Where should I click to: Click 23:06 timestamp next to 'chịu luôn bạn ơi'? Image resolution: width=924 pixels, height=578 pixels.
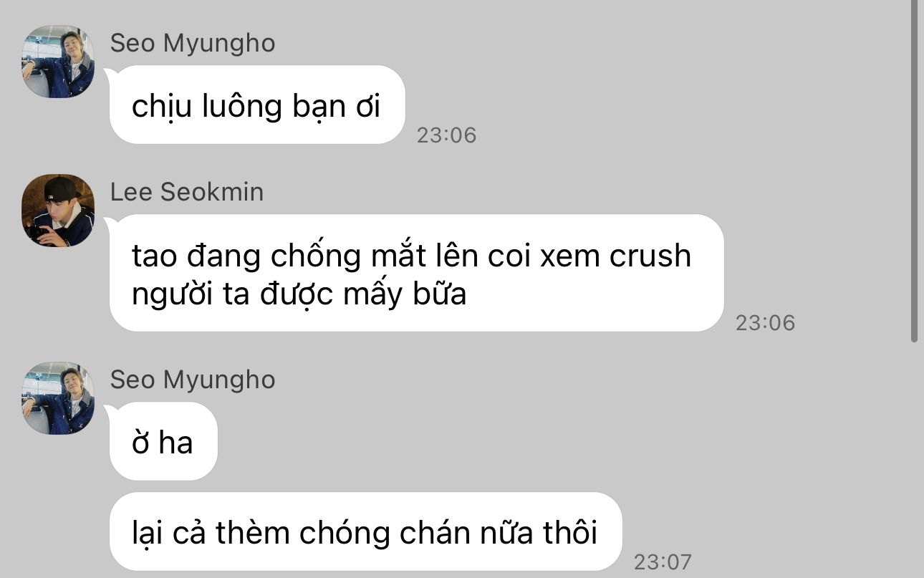click(446, 135)
